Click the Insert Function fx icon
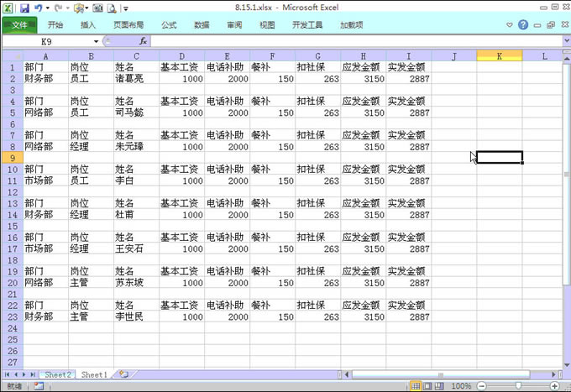Screen dimensions: 571x392 (143, 41)
